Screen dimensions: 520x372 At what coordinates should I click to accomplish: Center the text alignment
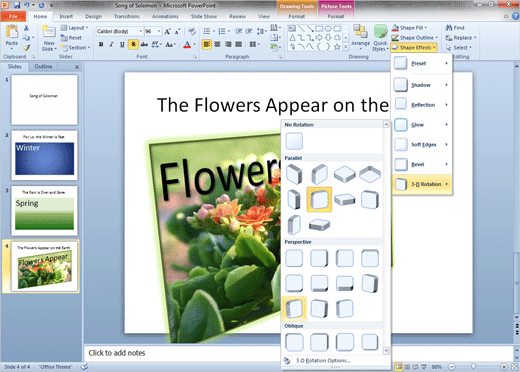217,44
